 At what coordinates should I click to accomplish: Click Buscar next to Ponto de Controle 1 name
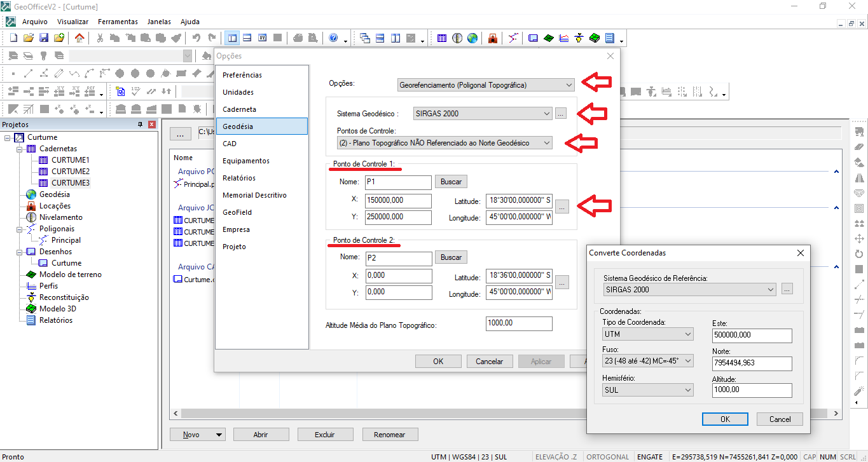coord(451,182)
